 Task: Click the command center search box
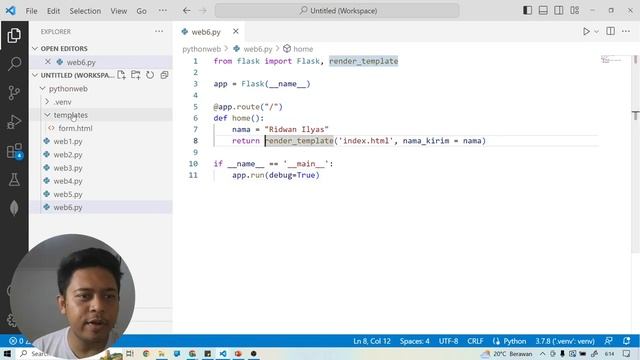click(337, 11)
